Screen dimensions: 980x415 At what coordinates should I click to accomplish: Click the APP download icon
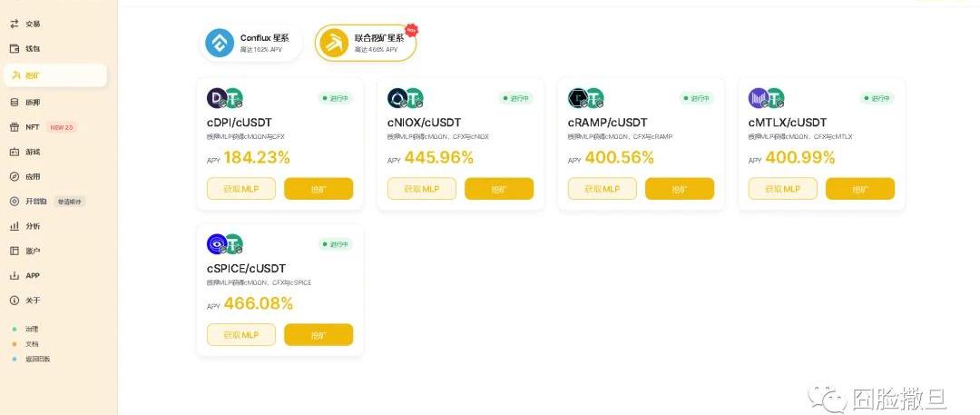[x=15, y=275]
